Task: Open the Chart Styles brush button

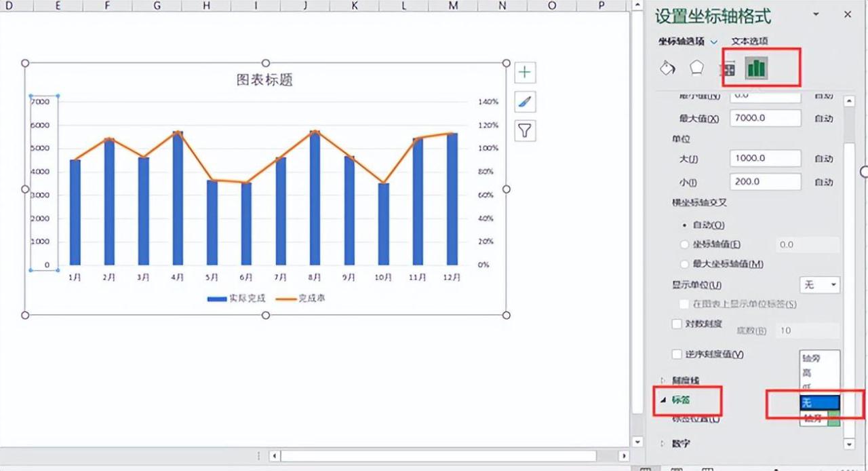Action: (525, 102)
